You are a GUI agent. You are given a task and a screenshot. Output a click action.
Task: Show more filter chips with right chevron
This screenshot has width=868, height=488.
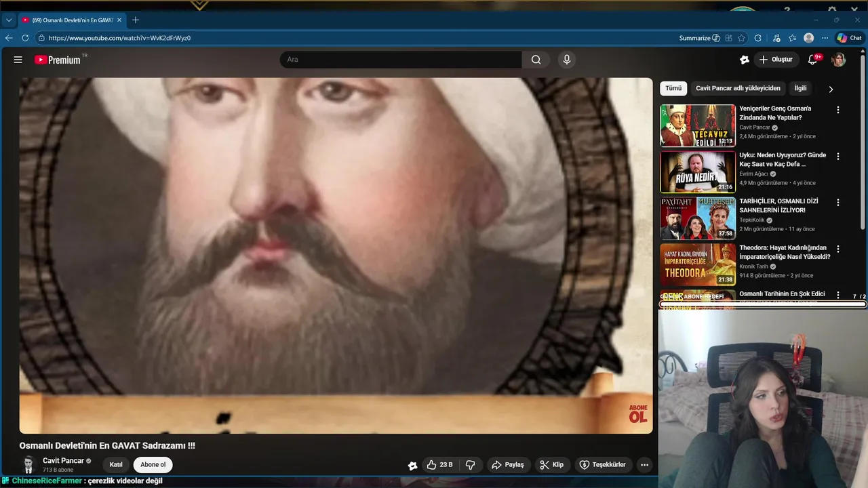(831, 89)
